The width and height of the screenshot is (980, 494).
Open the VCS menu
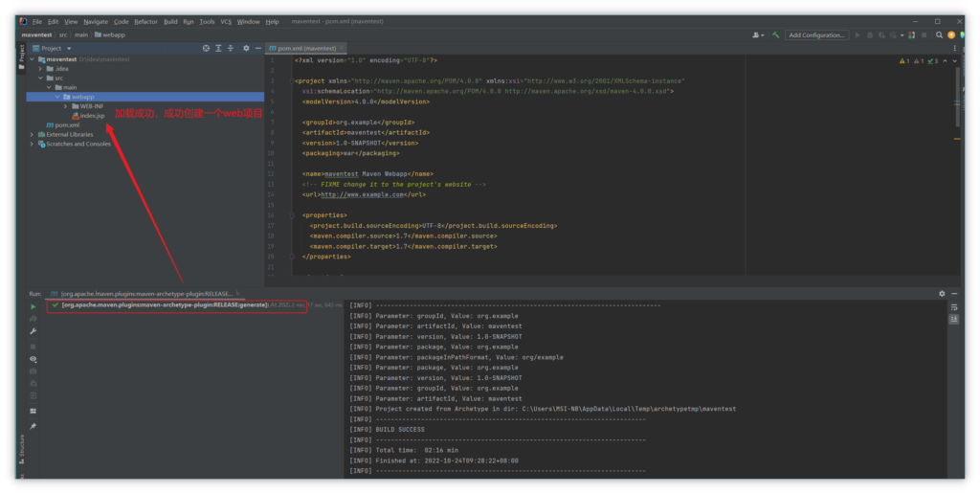pos(226,21)
